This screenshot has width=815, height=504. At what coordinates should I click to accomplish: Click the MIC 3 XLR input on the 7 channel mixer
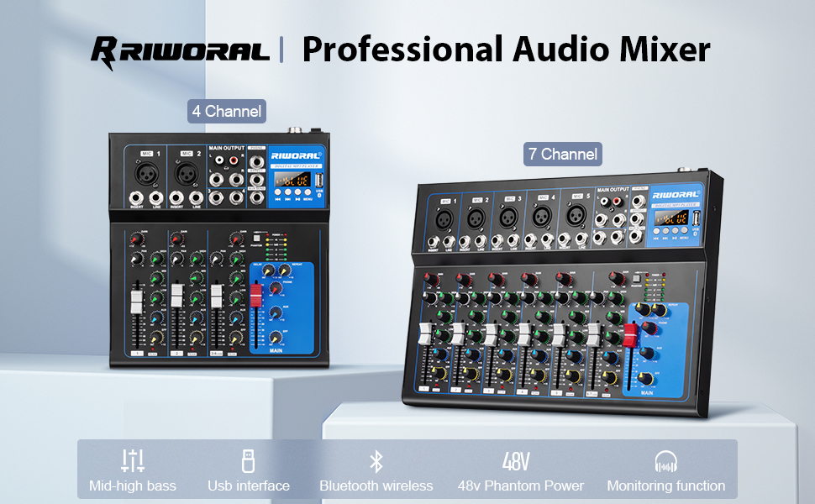click(x=508, y=217)
